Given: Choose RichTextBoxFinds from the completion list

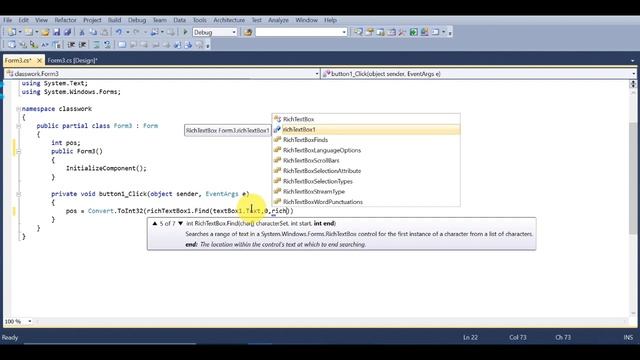Looking at the screenshot, I should click(x=366, y=140).
